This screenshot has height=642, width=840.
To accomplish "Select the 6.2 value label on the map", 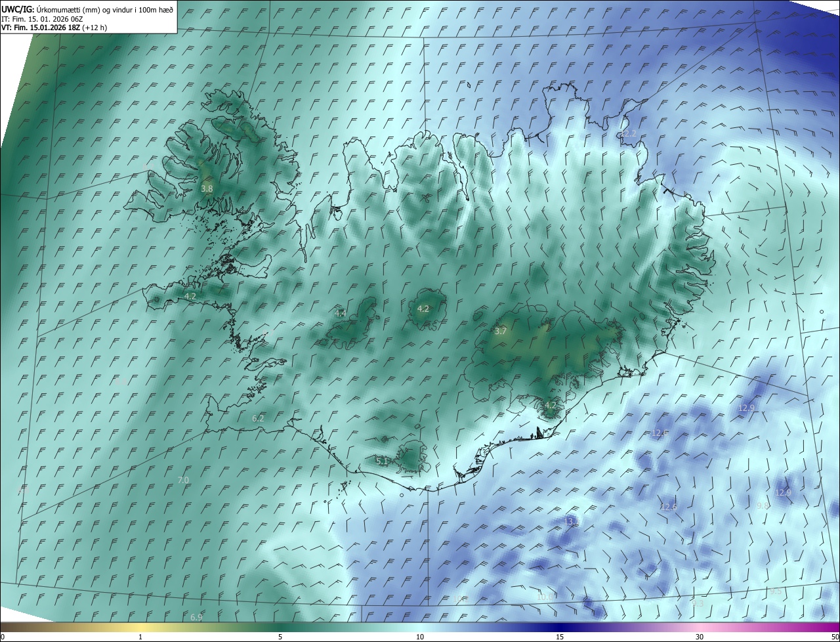I will 258,418.
